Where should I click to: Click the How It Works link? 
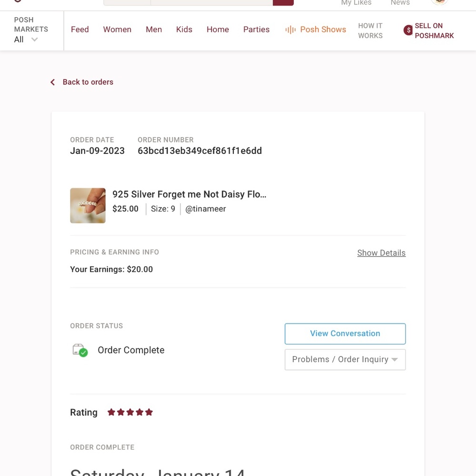point(370,30)
